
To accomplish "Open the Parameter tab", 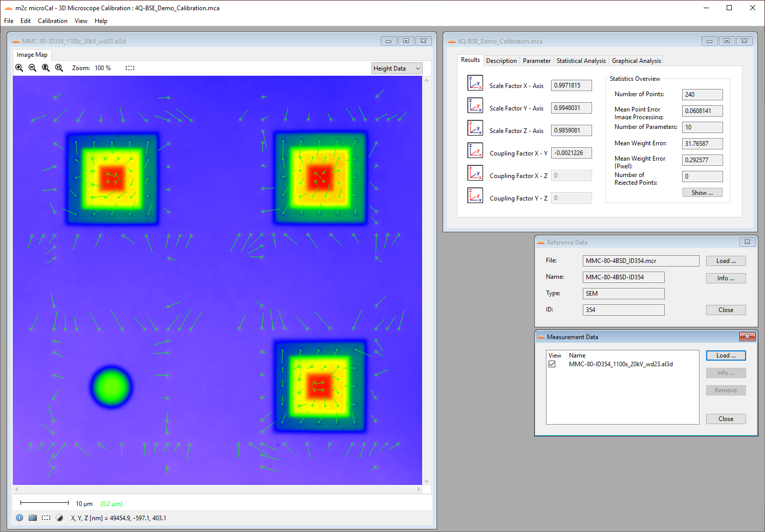I will (x=536, y=61).
